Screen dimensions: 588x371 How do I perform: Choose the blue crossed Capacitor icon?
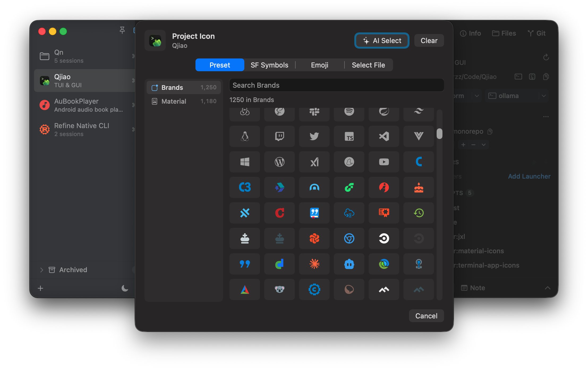(245, 213)
